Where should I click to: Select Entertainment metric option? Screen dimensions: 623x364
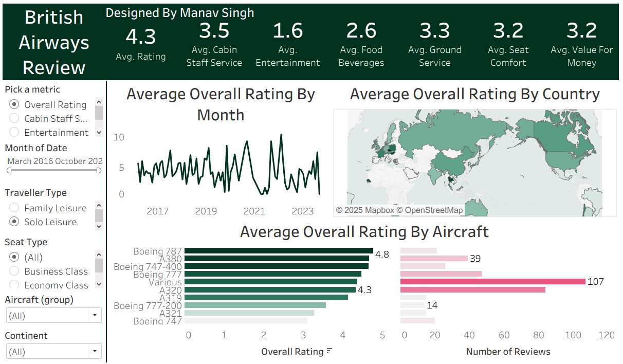(14, 133)
